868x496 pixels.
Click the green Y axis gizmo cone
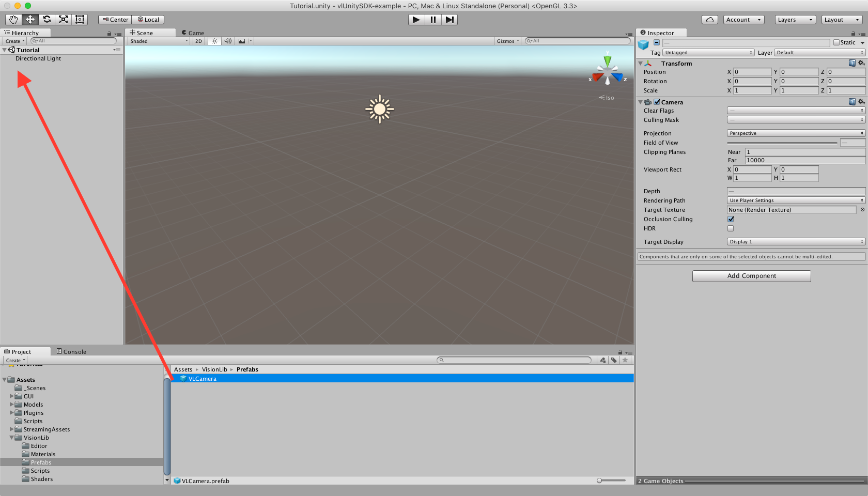pyautogui.click(x=608, y=60)
